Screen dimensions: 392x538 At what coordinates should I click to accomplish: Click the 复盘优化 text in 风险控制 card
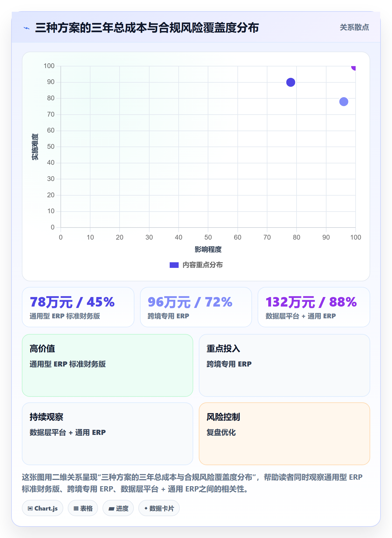tap(221, 432)
